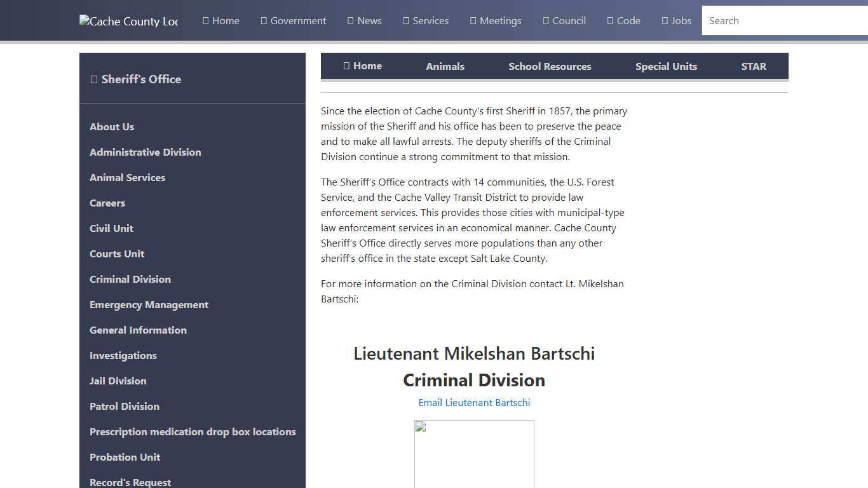Open the STAR tab
Image resolution: width=868 pixels, height=488 pixels.
tap(754, 66)
